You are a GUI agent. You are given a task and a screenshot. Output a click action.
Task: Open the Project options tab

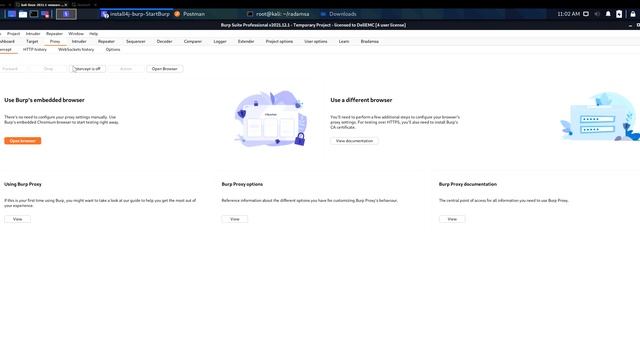[279, 41]
